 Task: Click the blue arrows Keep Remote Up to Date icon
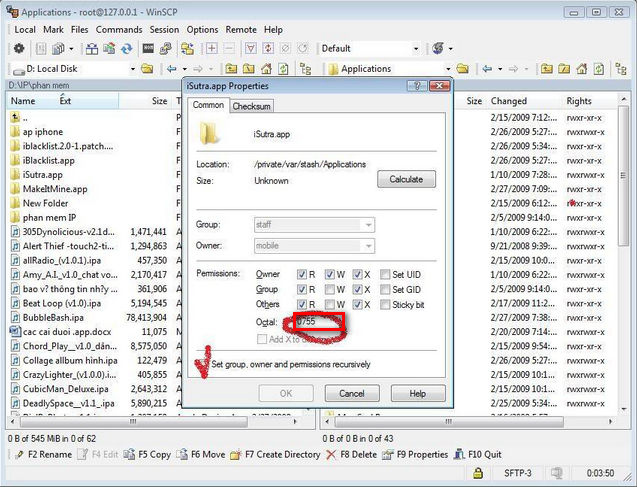(x=127, y=49)
